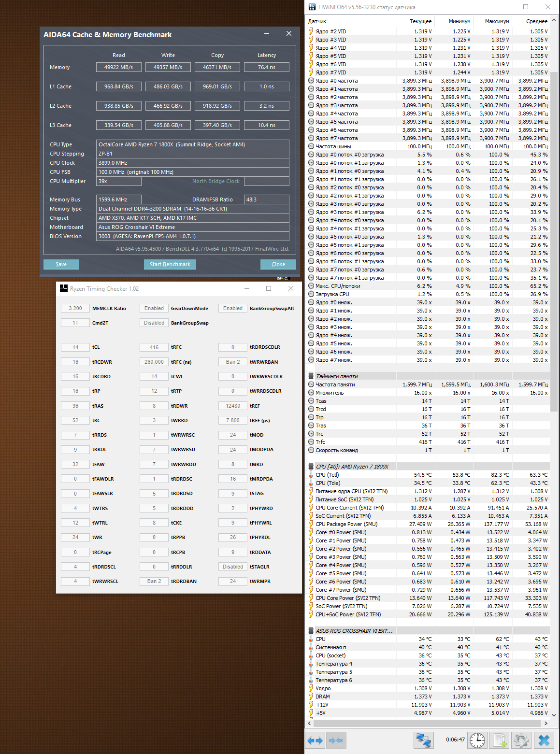Click the thermometer icon of Температура 4
560x754 pixels.
pos(311,663)
